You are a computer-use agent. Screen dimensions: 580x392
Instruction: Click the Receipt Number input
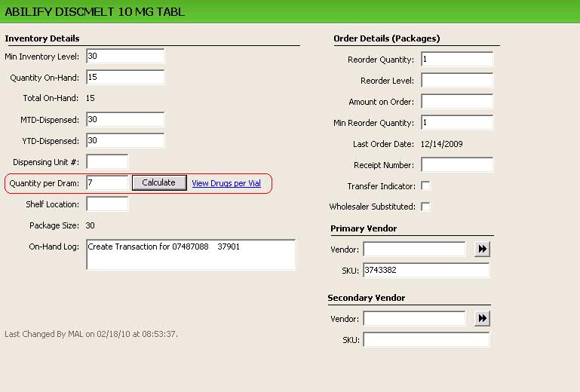click(457, 164)
